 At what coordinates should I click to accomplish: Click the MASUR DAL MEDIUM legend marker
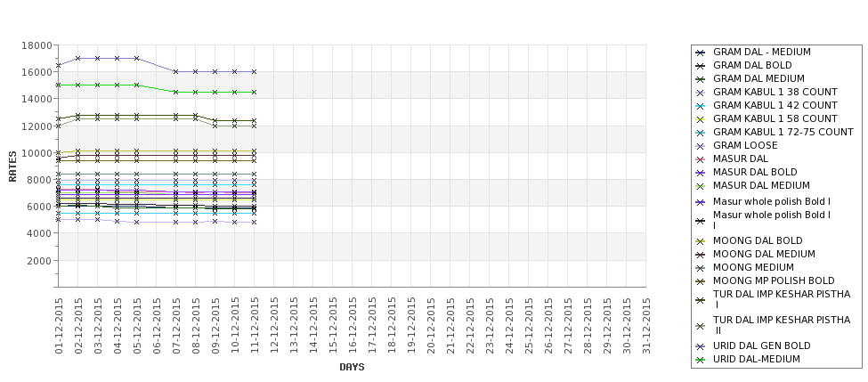click(701, 185)
